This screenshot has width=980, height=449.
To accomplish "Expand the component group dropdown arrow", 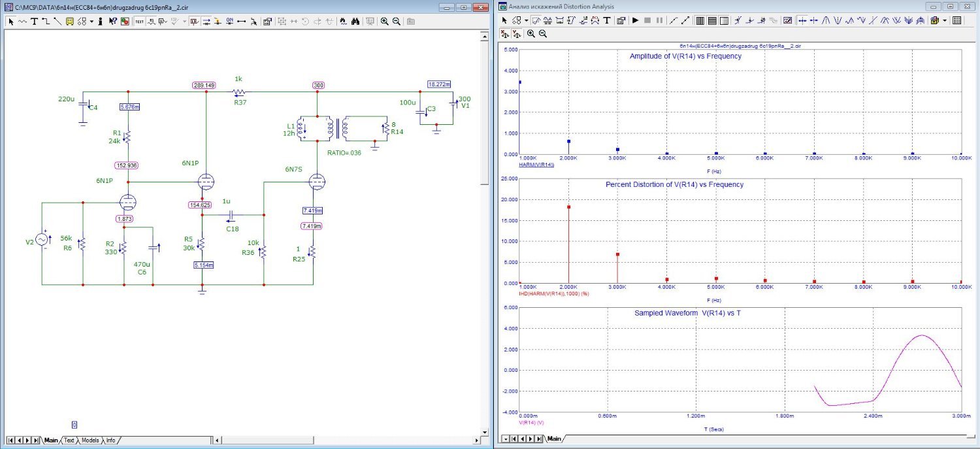I will click(x=91, y=21).
